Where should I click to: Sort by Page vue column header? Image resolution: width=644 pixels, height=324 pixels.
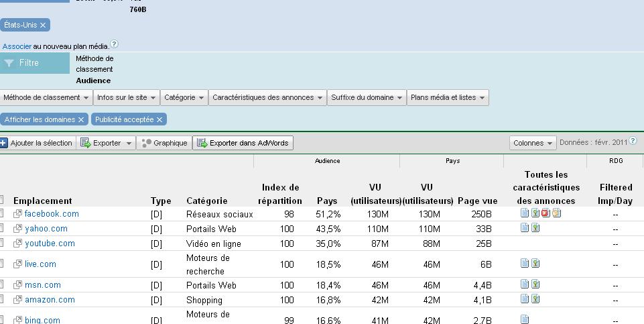(477, 201)
